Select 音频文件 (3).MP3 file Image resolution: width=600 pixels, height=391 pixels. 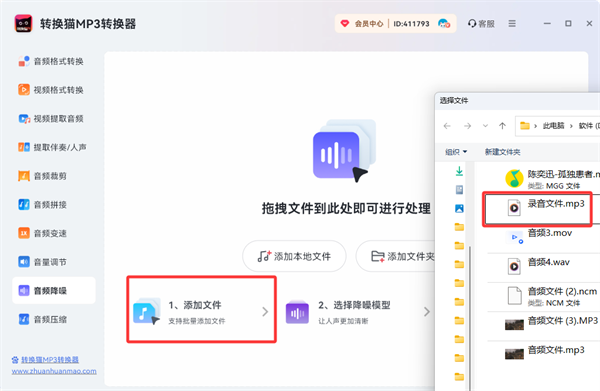pos(543,325)
